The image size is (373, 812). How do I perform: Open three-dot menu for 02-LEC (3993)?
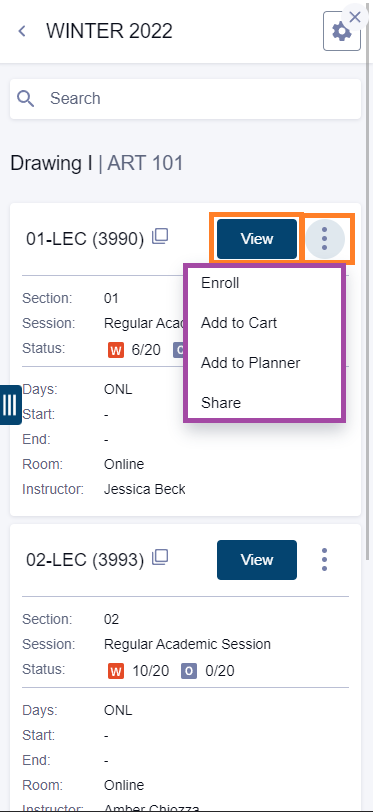[x=324, y=560]
